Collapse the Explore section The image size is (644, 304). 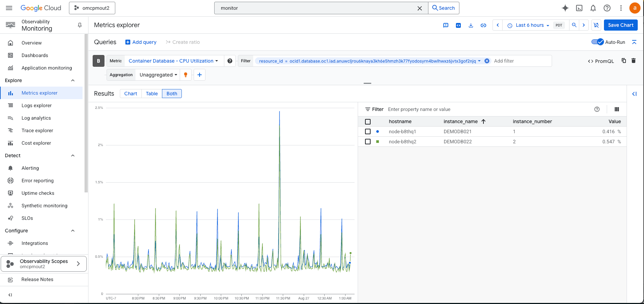[x=73, y=80]
